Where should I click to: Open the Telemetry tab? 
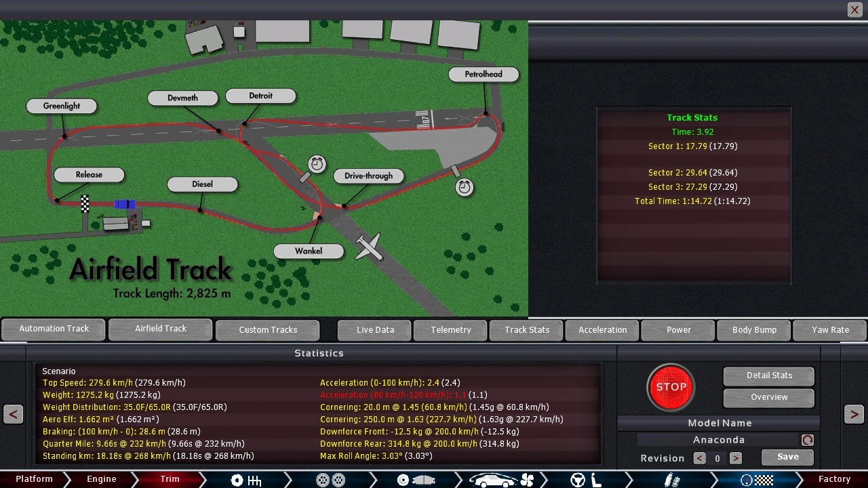click(x=450, y=329)
